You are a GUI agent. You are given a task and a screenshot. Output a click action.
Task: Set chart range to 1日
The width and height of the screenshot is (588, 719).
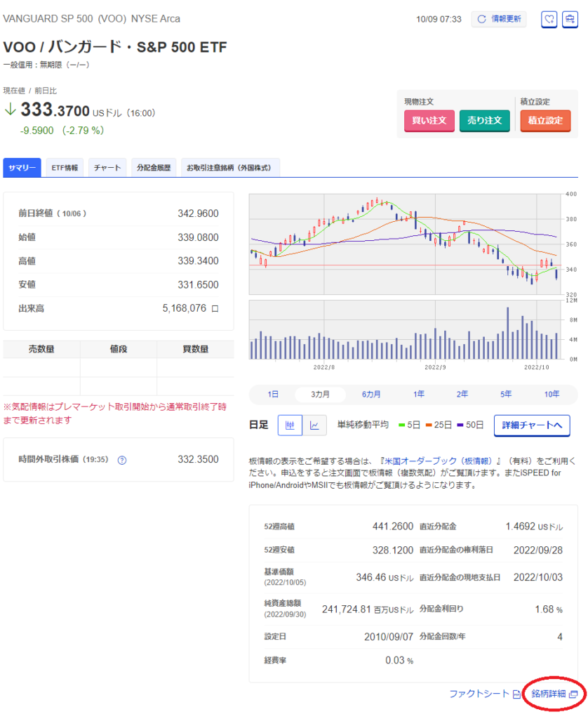(273, 394)
